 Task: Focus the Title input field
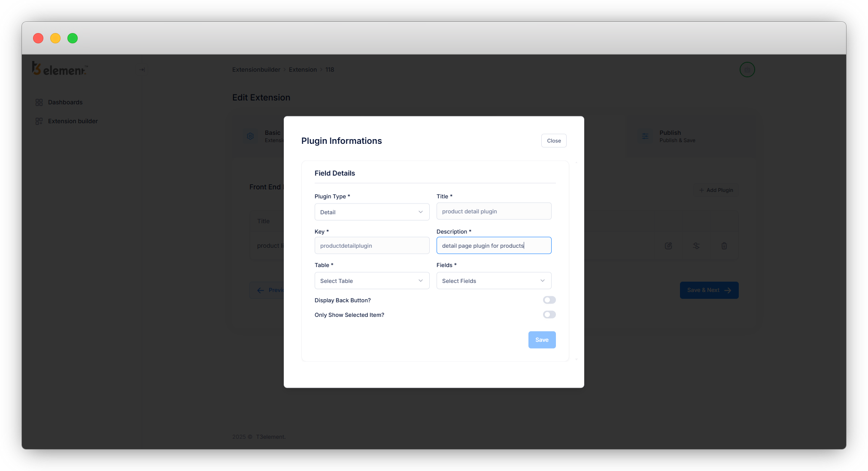point(494,211)
